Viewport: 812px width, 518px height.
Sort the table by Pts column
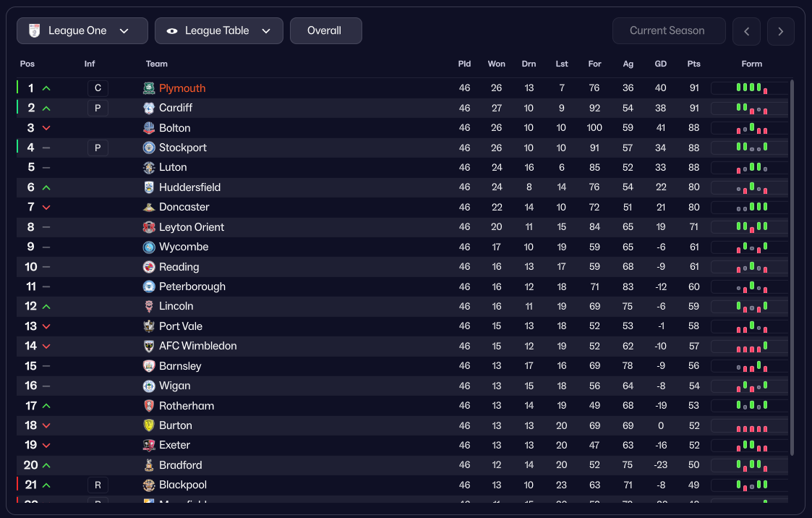coord(694,64)
